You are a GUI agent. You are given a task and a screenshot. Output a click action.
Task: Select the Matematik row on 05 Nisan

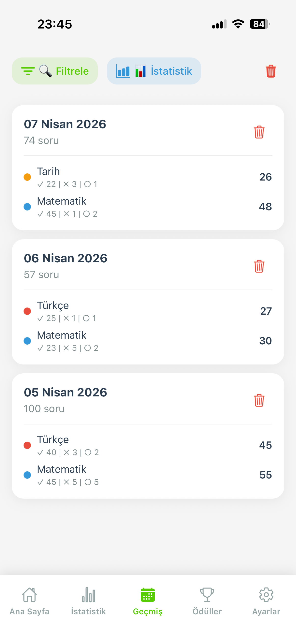click(x=147, y=475)
